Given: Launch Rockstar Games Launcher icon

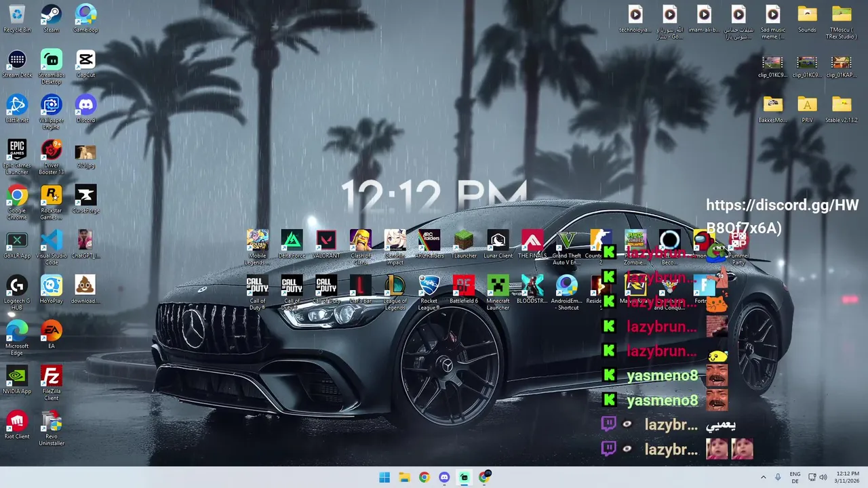Looking at the screenshot, I should click(51, 203).
